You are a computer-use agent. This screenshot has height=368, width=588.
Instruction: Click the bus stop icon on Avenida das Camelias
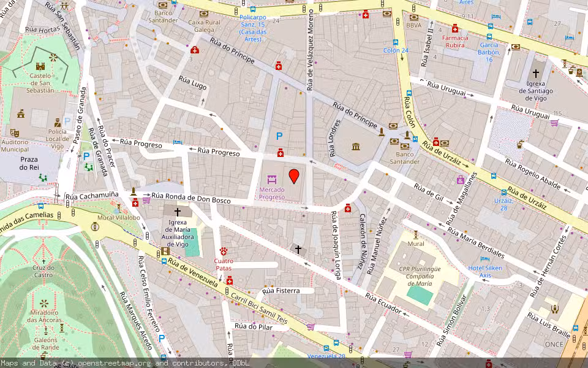(40, 206)
